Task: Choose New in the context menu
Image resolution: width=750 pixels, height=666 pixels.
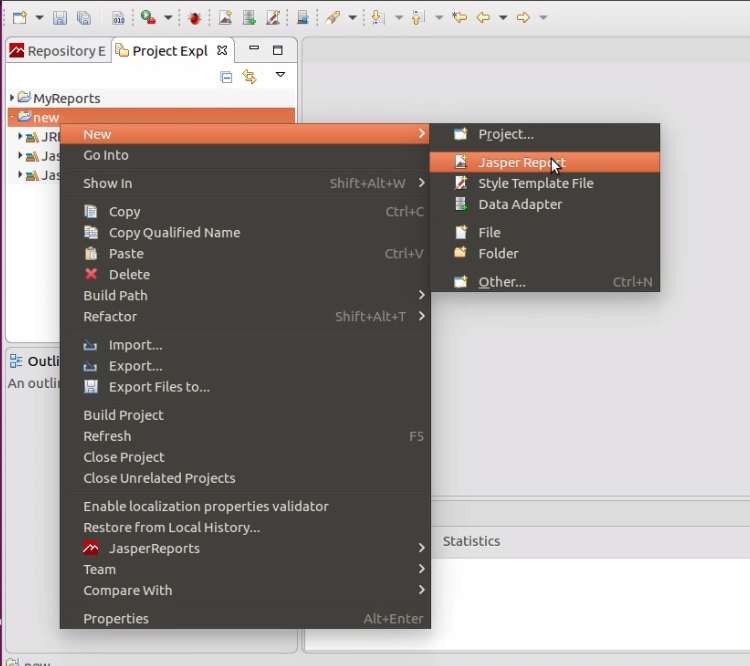Action: (245, 134)
